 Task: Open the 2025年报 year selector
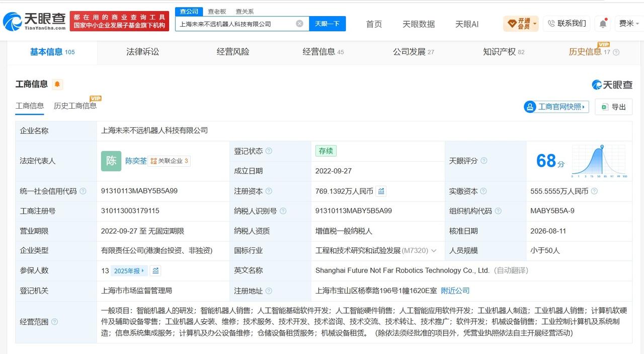129,271
